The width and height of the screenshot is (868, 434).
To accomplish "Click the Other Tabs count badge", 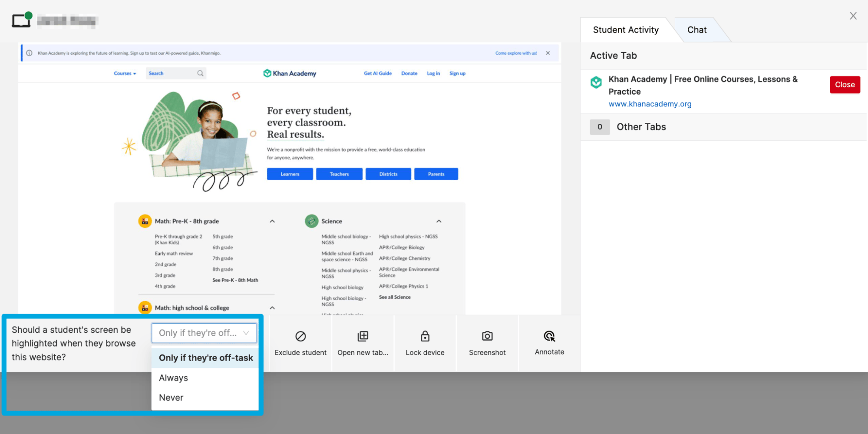I will 600,127.
